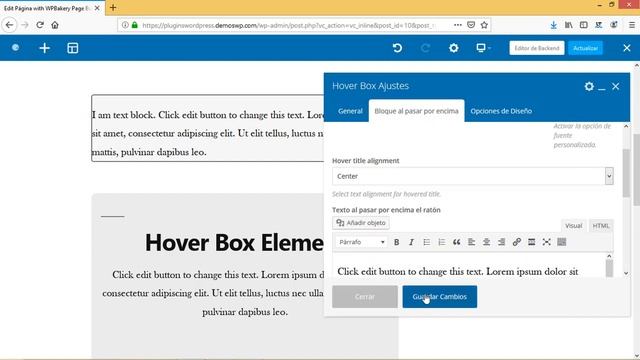Screen dimensions: 640x360
Task: Redo the change in editor toolbar
Action: [425, 48]
